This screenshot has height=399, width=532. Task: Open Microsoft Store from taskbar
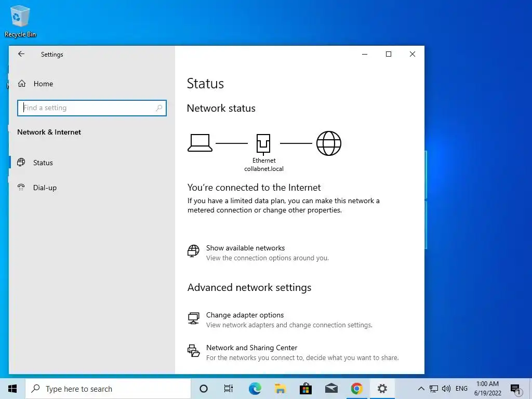click(305, 389)
